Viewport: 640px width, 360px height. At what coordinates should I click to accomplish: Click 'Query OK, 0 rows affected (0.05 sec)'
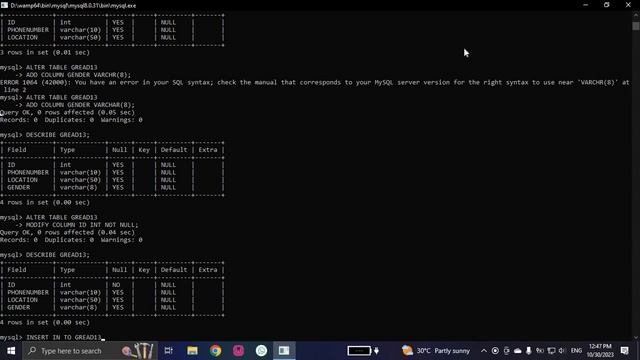tap(67, 112)
